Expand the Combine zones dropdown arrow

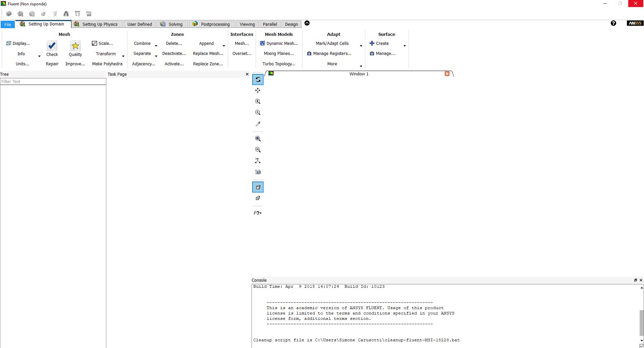click(156, 46)
